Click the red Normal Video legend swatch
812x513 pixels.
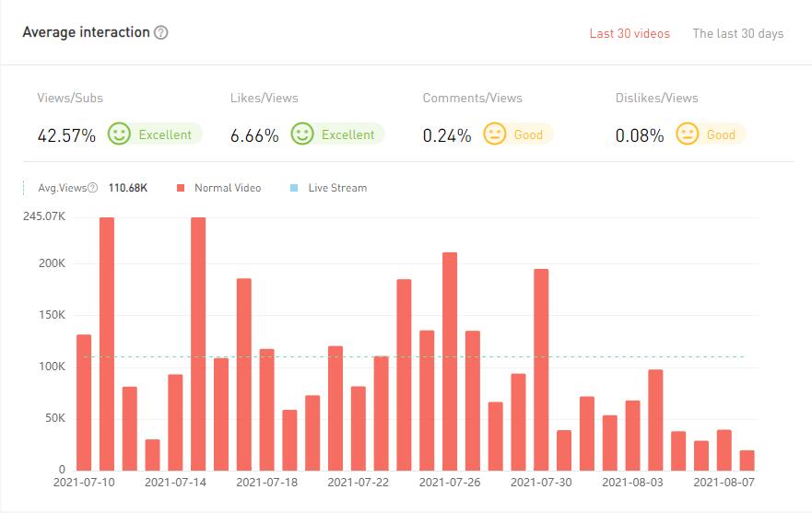coord(180,188)
